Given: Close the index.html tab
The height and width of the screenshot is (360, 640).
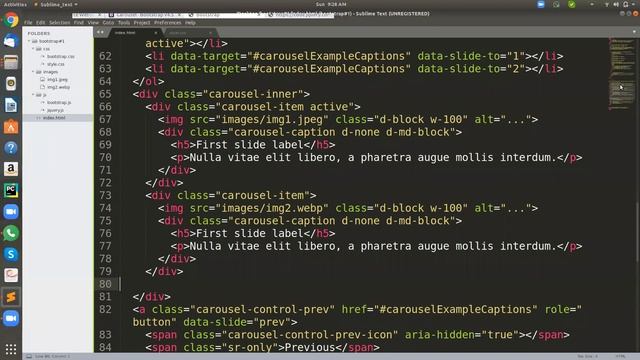Looking at the screenshot, I should pyautogui.click(x=156, y=33).
